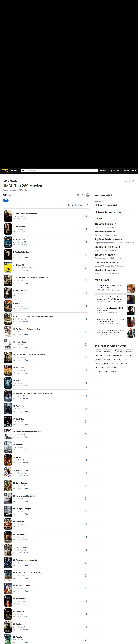Switch to compact list view
The width and height of the screenshot is (138, 644).
point(88,195)
